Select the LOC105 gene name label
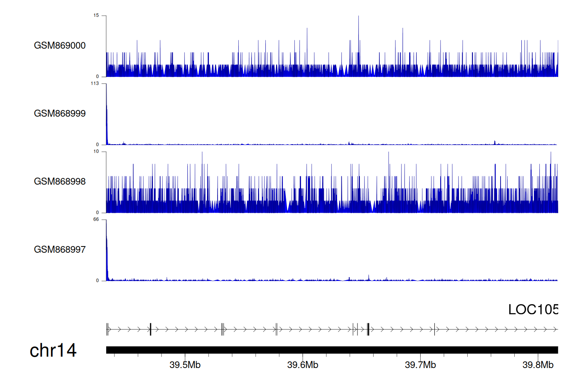 click(533, 310)
